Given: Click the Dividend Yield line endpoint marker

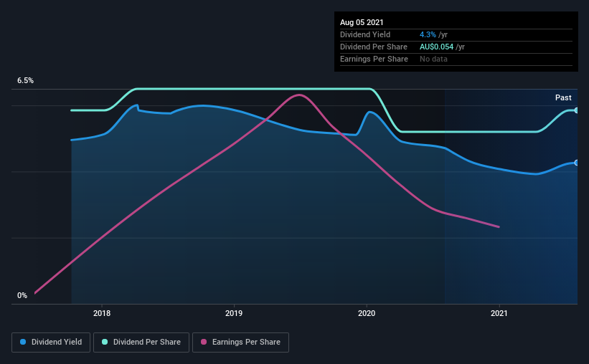Looking at the screenshot, I should [x=576, y=163].
